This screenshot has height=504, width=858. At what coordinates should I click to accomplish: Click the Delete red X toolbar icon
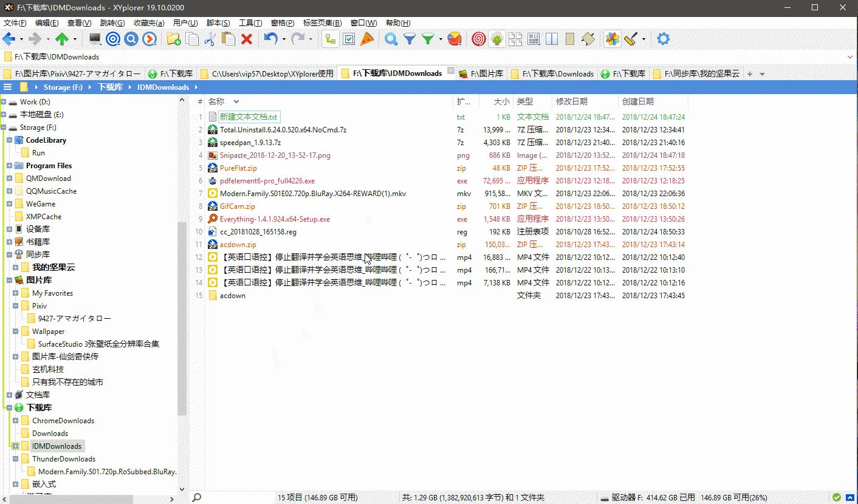(x=246, y=39)
